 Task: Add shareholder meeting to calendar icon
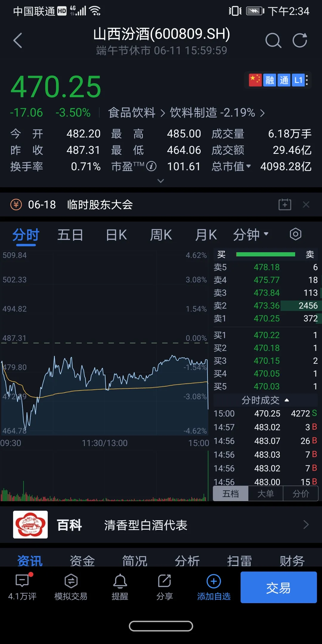(285, 205)
